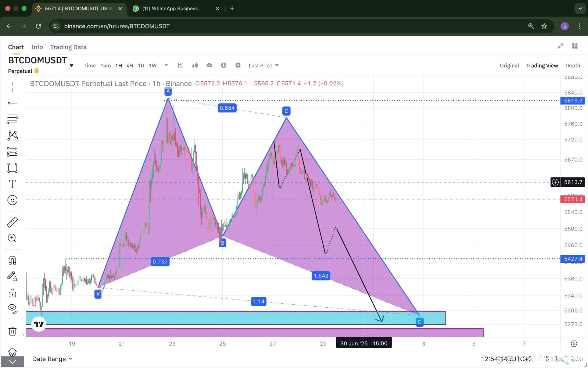Select the 15m timeframe
Viewport: 588px width, 368px height.
click(x=105, y=66)
